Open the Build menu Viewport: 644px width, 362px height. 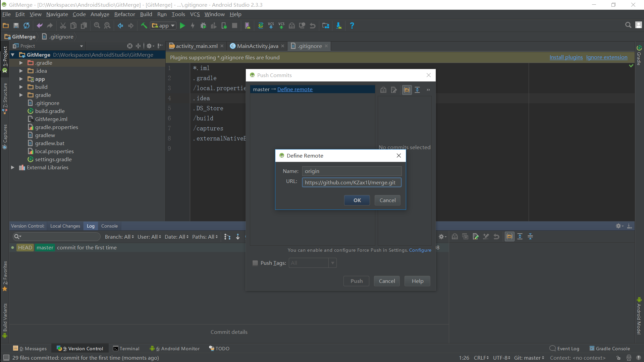146,14
